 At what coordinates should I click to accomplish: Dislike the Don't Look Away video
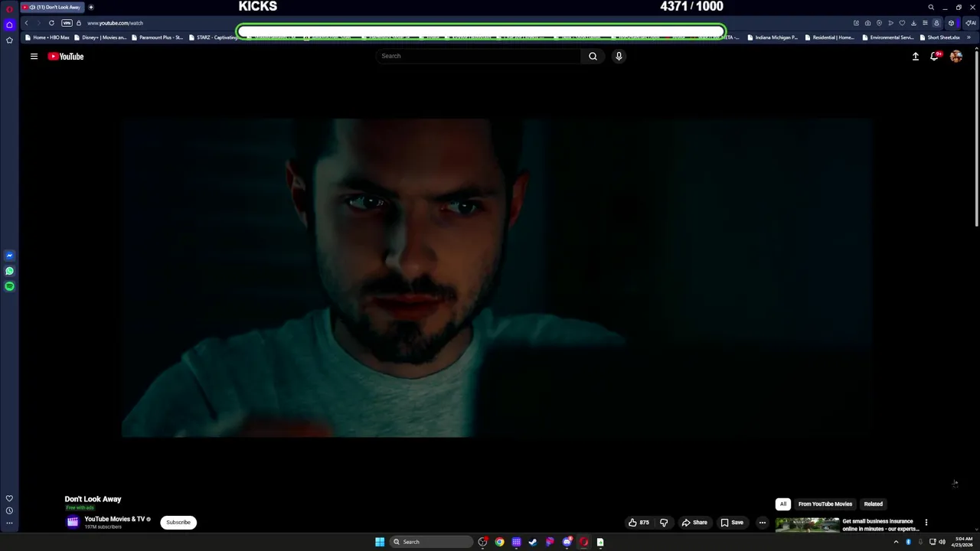coord(664,523)
